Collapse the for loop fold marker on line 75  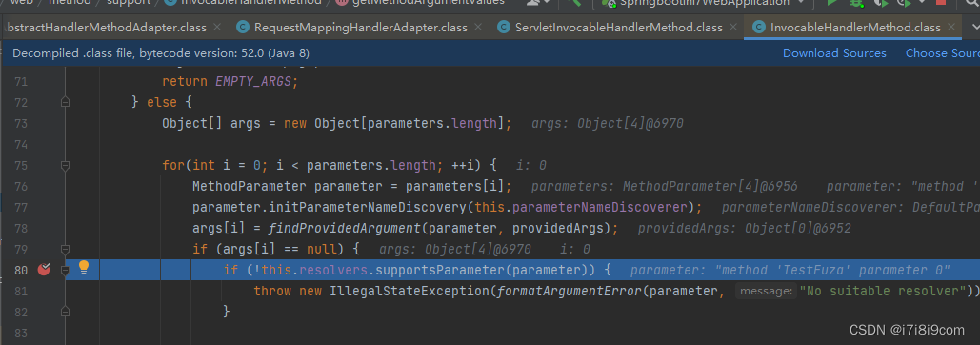[x=65, y=166]
